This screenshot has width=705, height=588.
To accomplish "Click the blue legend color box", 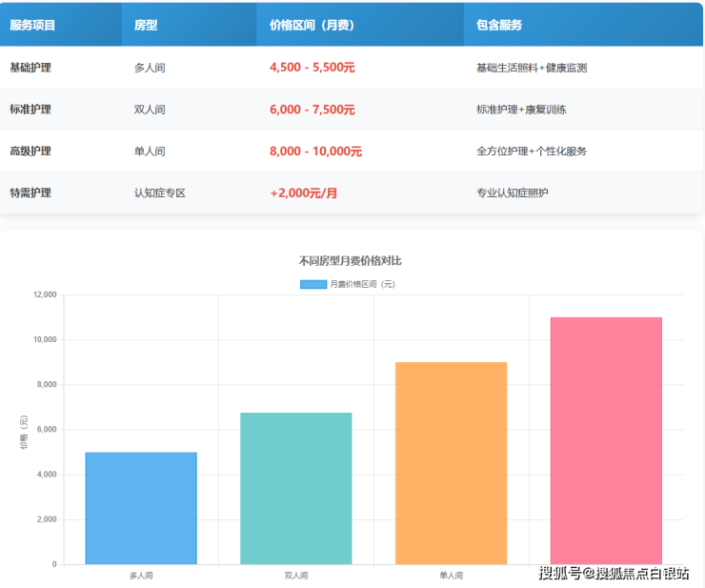I will tap(313, 284).
